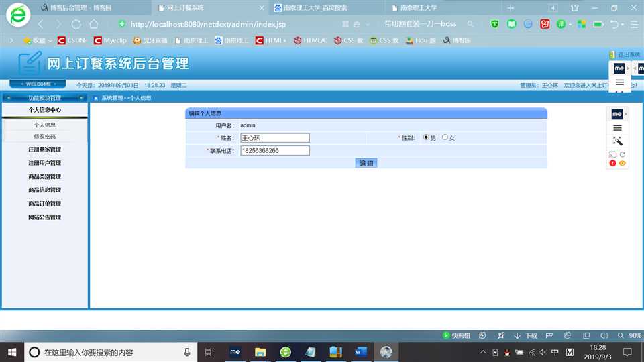Click the browser back arrow
Screen dimensions: 644x362
tap(41, 24)
